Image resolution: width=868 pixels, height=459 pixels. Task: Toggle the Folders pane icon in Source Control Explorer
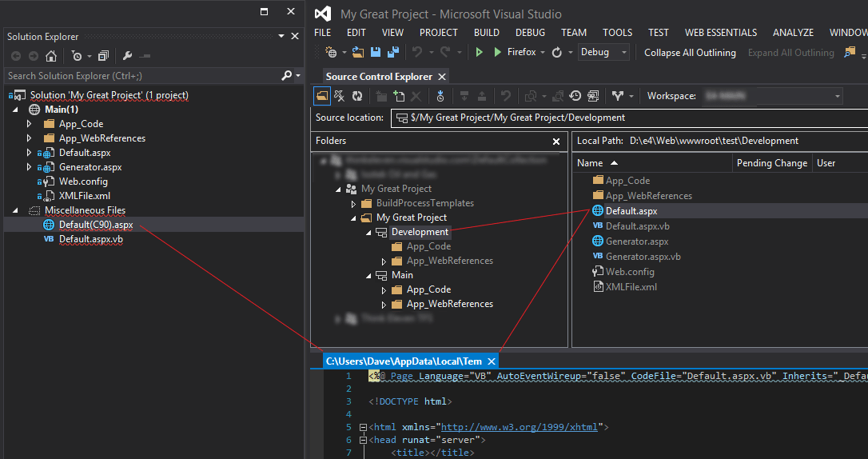pos(321,96)
